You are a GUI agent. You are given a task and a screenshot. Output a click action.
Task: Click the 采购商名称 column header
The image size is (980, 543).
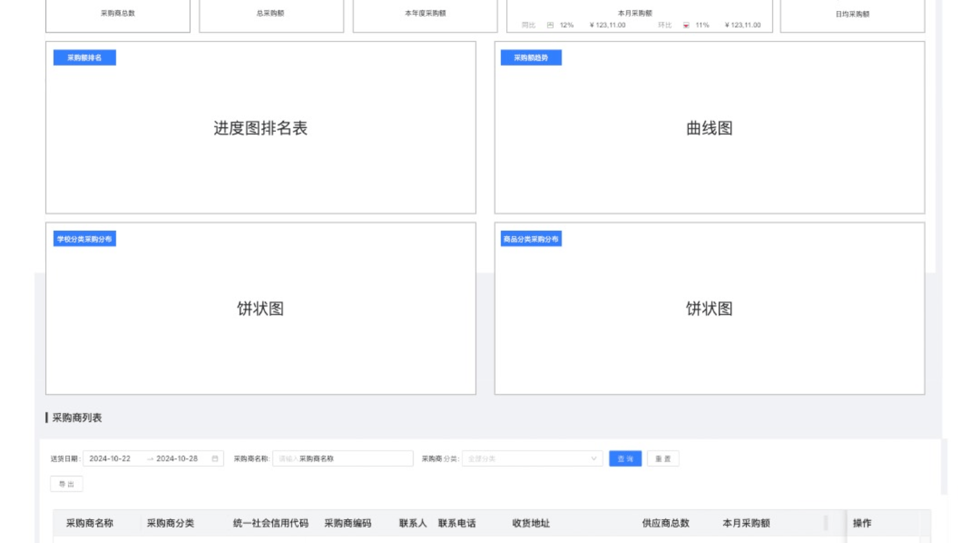[90, 523]
